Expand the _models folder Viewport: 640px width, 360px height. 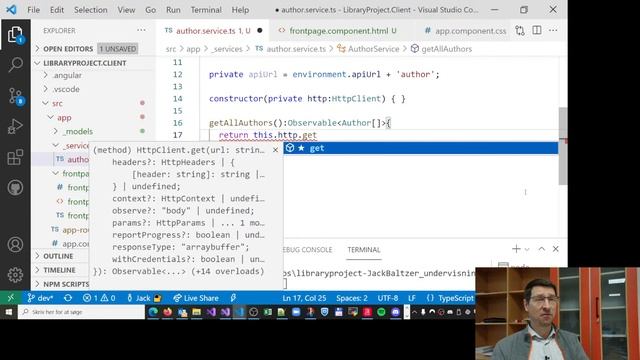coord(78,131)
